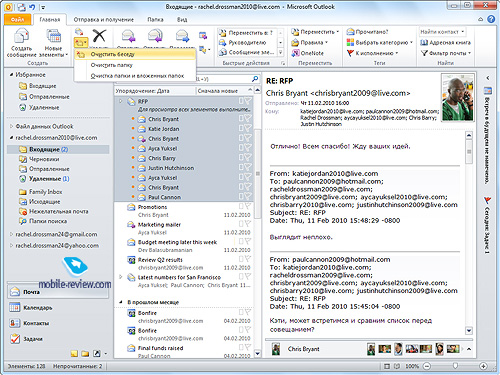
Task: Open Входящие (2) folder under account
Action: [58, 149]
